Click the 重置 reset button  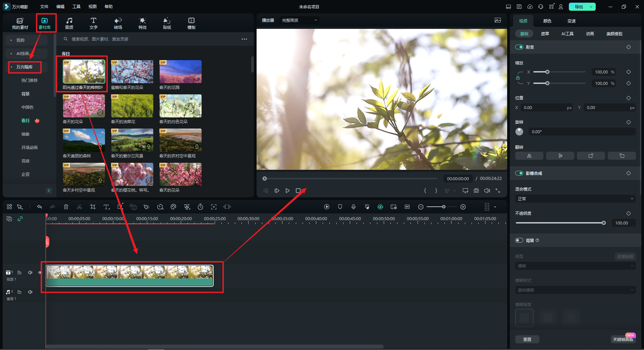pyautogui.click(x=527, y=339)
